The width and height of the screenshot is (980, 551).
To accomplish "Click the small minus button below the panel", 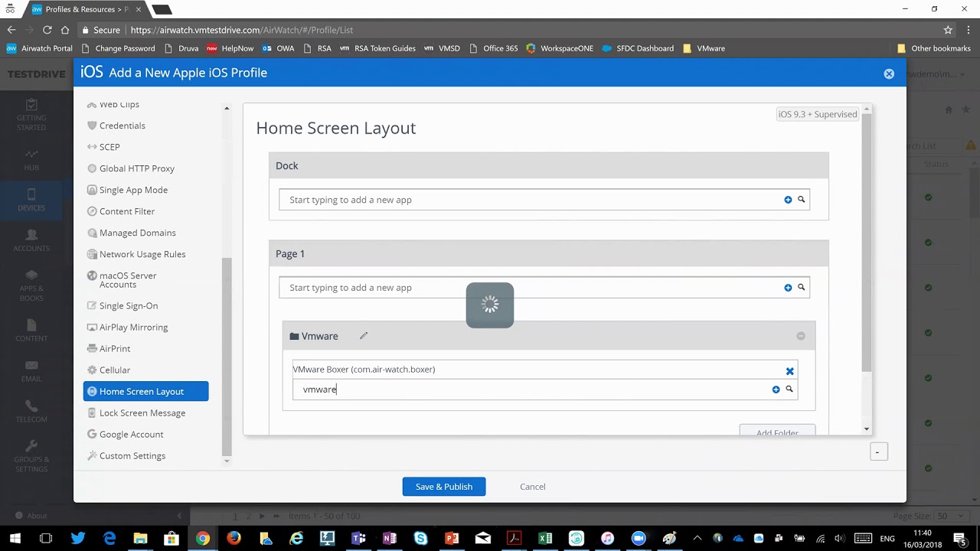I will click(878, 452).
